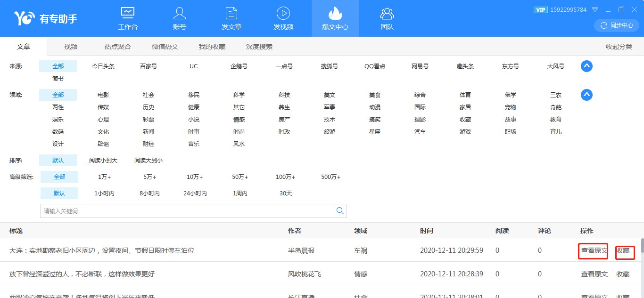Click 查看原文 for the 大连 article
This screenshot has width=644, height=298.
(594, 250)
